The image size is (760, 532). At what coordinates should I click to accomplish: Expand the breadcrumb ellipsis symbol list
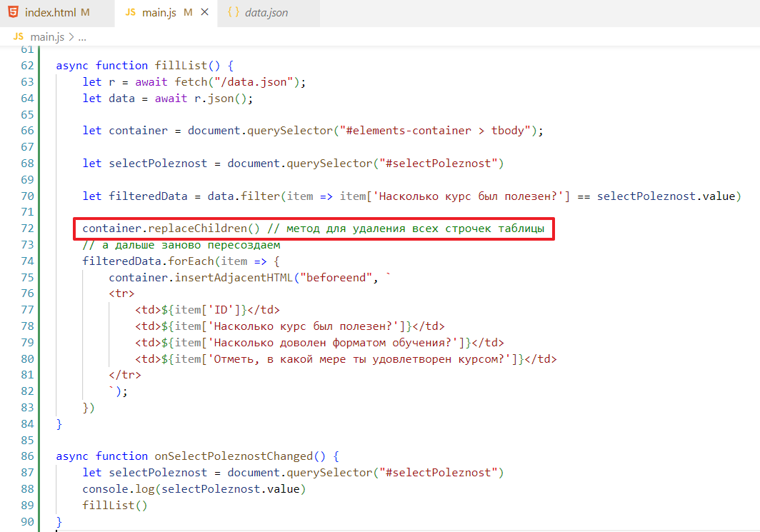[82, 36]
